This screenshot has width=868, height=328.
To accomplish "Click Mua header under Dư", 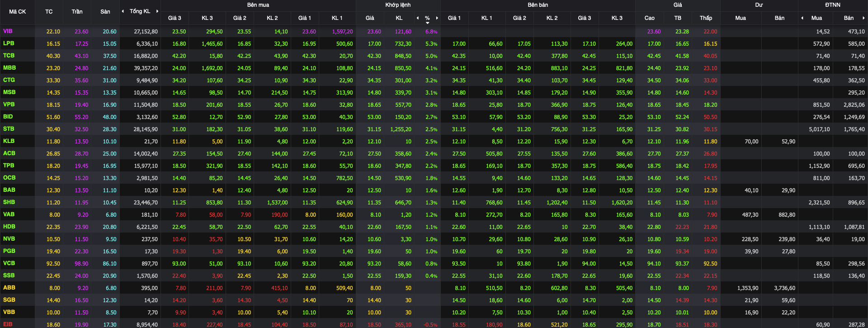I will click(741, 18).
